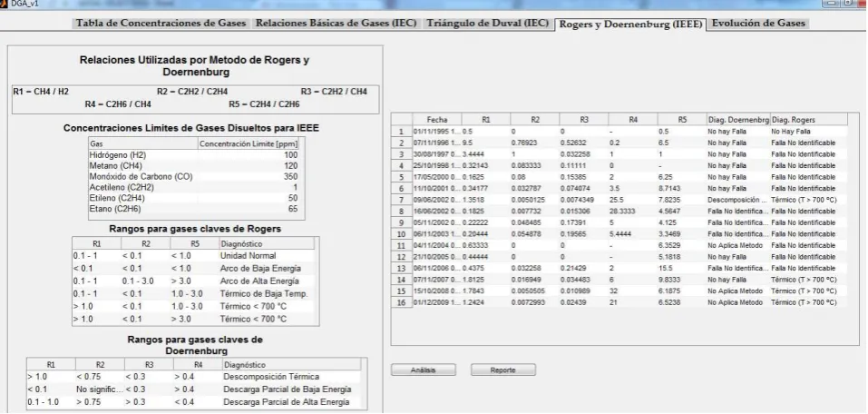Click the Gas column header
This screenshot has width=868, height=414.
click(x=142, y=143)
